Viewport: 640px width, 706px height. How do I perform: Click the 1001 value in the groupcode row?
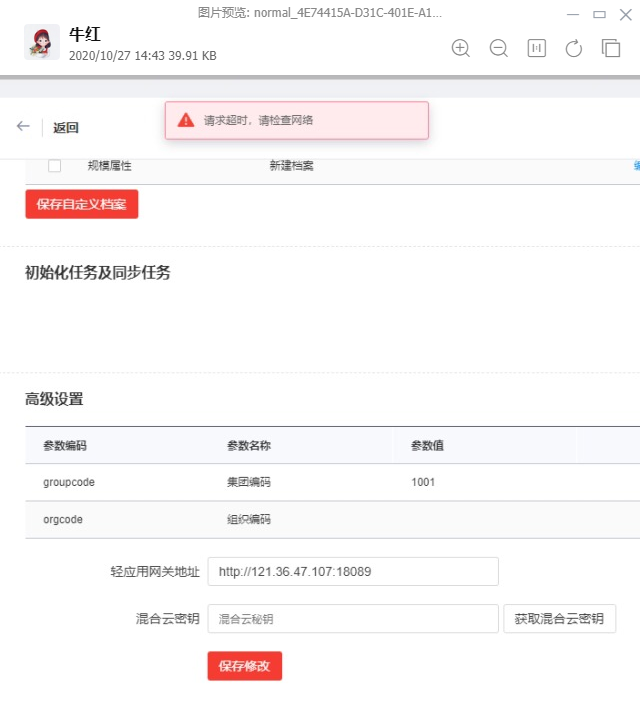424,482
